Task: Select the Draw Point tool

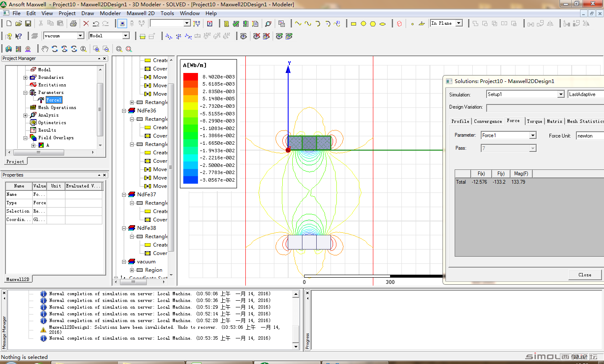Action: [412, 23]
